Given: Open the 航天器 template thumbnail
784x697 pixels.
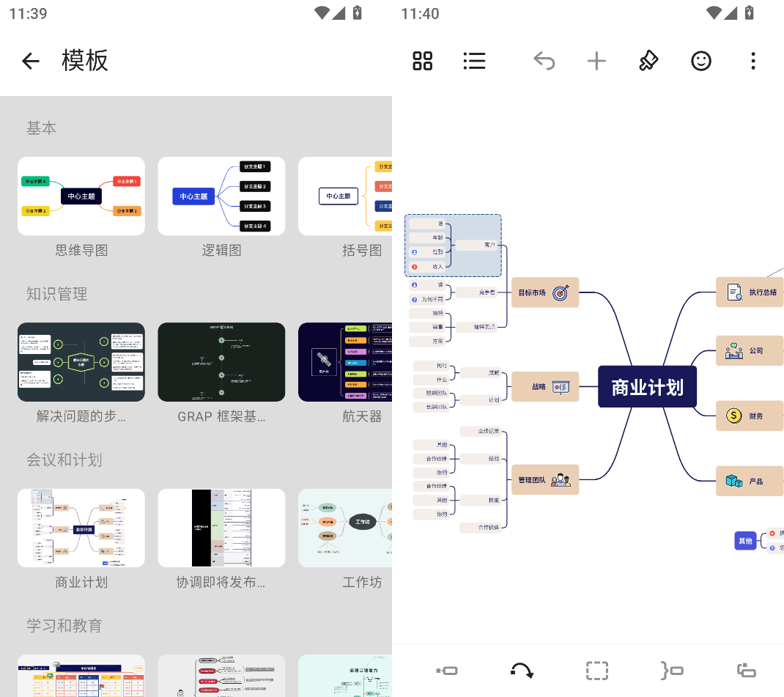Looking at the screenshot, I should click(x=345, y=362).
